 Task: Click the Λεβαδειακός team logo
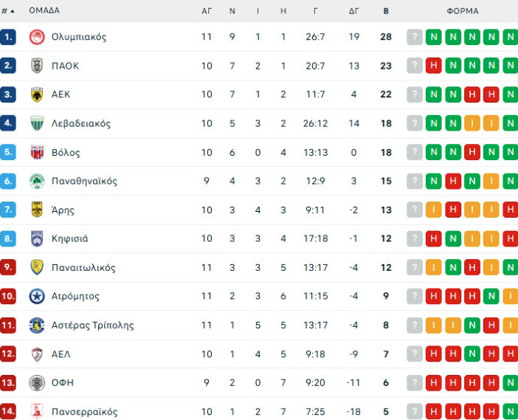37,123
